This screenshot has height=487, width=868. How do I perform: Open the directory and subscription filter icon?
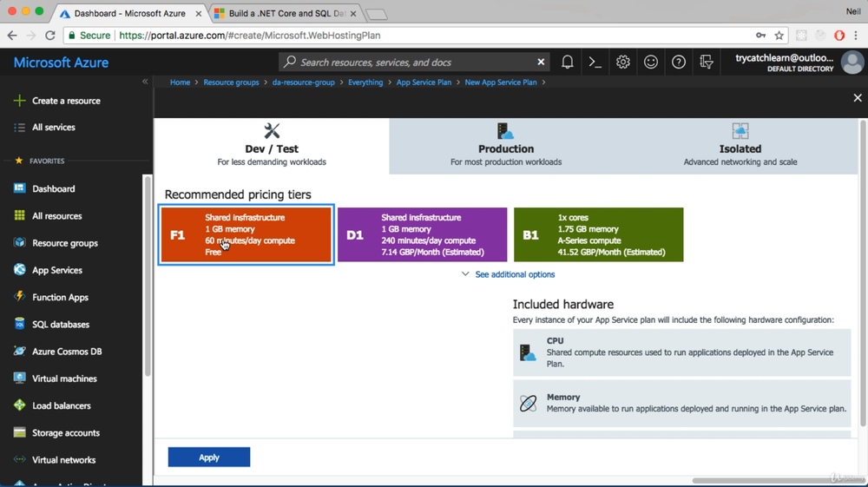707,62
